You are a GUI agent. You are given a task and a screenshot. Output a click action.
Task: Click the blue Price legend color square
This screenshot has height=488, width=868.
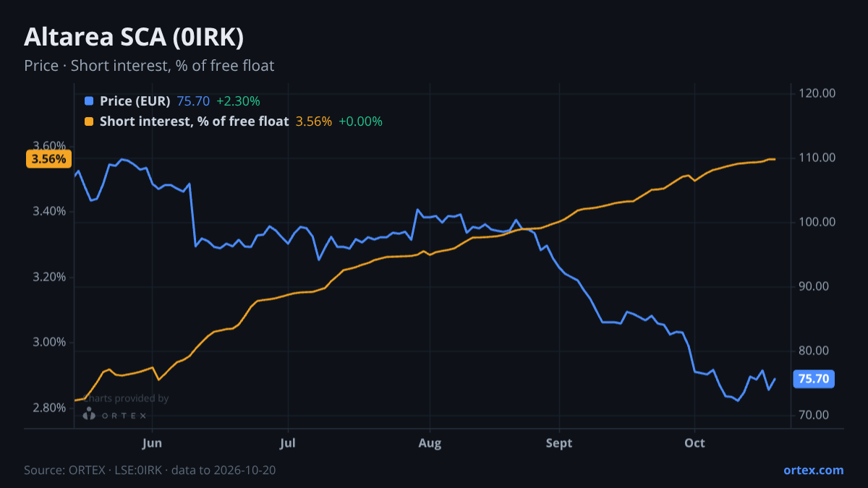point(89,101)
